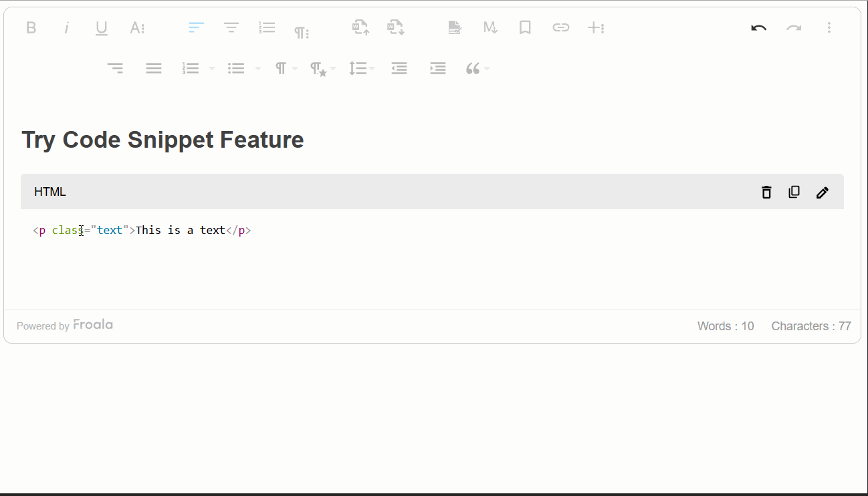The image size is (868, 496).
Task: Undo the last change
Action: click(759, 27)
